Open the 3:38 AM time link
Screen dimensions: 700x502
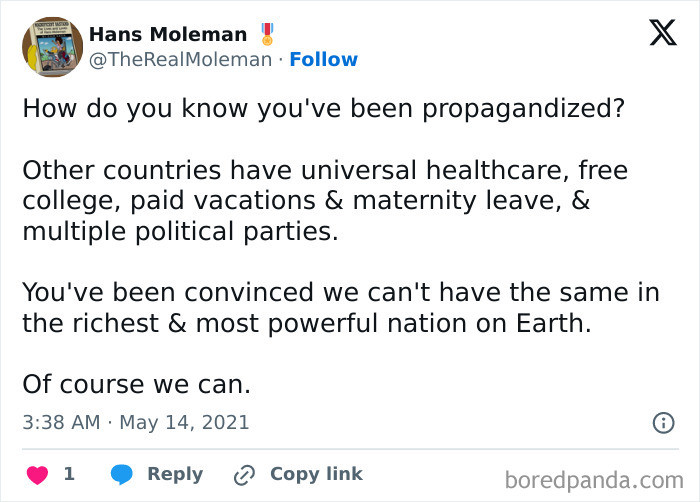61,423
